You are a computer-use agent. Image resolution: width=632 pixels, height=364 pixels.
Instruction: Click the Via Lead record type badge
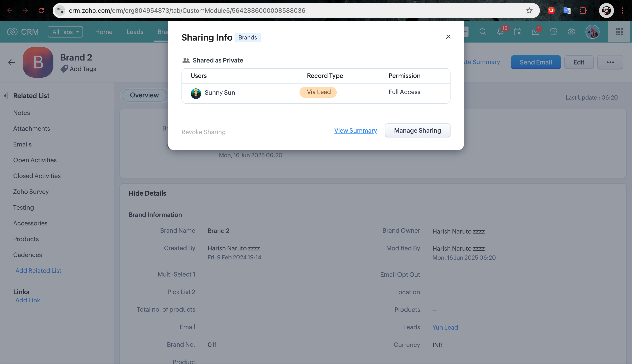318,92
